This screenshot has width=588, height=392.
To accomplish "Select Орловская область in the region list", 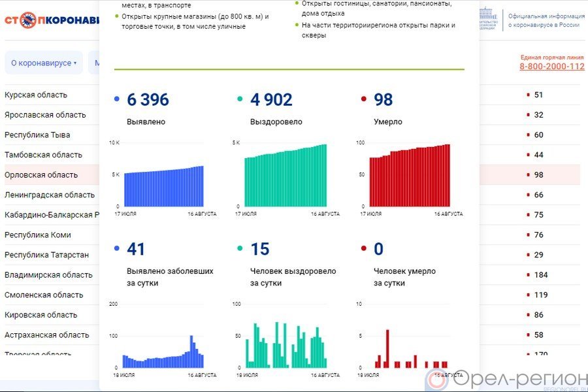I will tap(41, 175).
